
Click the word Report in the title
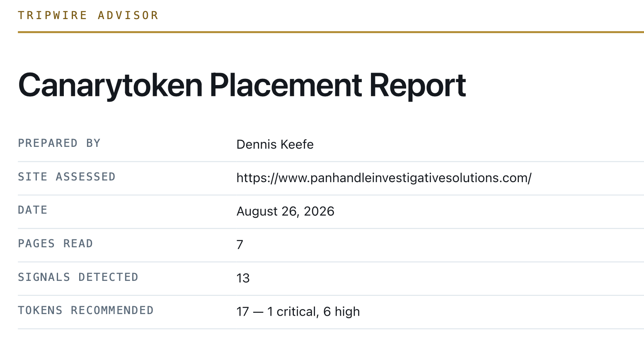(x=418, y=85)
